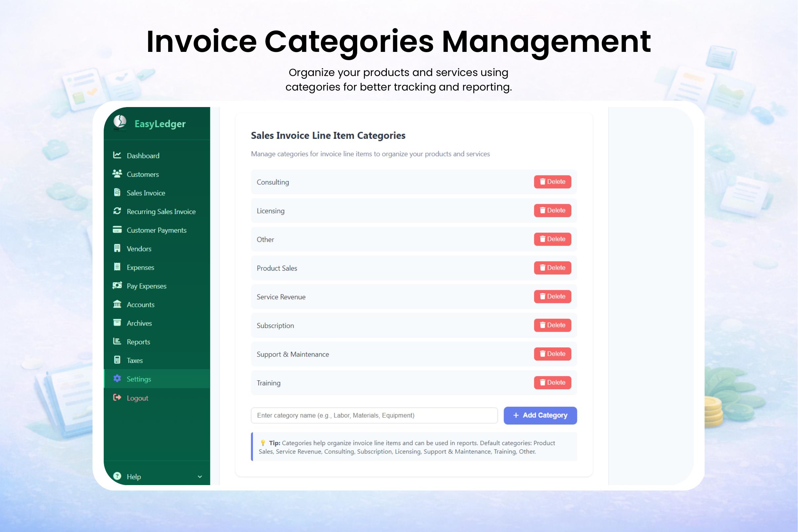This screenshot has height=532, width=798.
Task: Delete the Licensing category
Action: click(552, 210)
